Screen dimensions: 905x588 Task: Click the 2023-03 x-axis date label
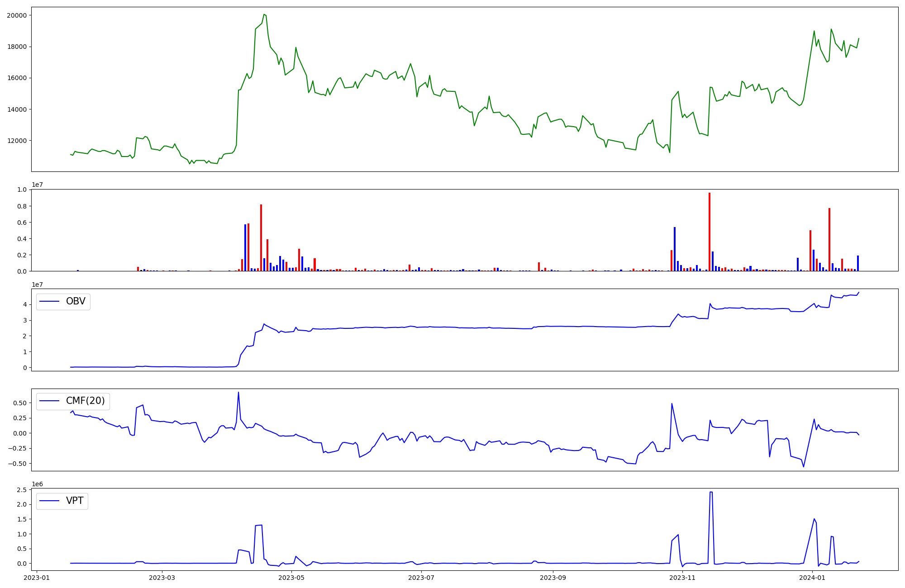pos(162,578)
